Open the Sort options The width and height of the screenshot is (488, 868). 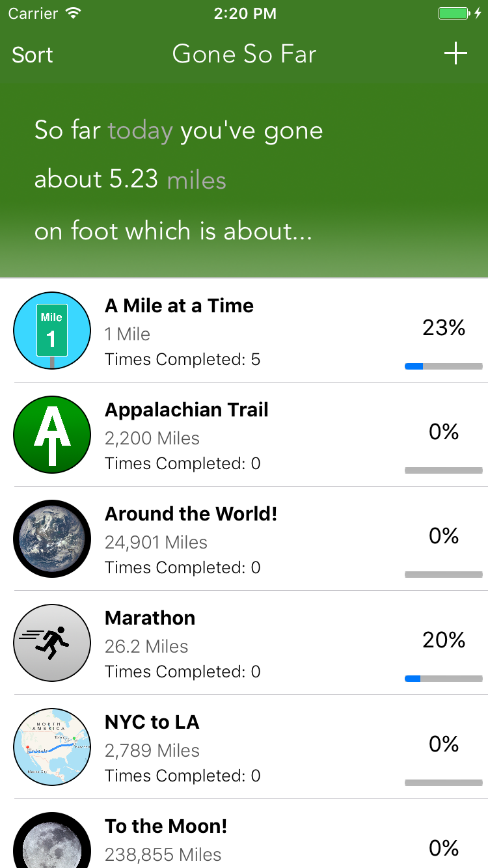click(x=32, y=55)
